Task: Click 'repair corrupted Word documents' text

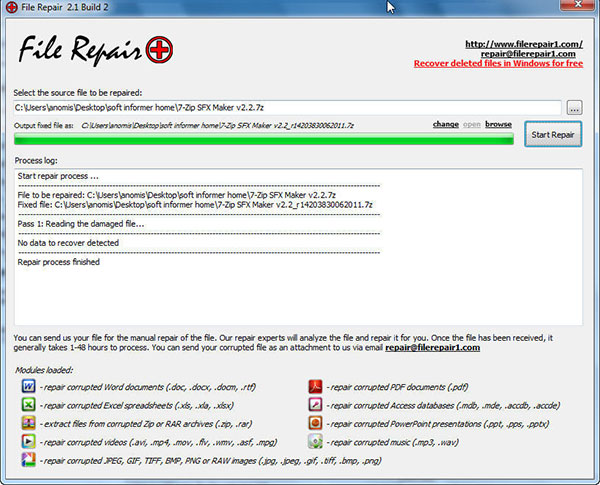Action: pyautogui.click(x=148, y=387)
